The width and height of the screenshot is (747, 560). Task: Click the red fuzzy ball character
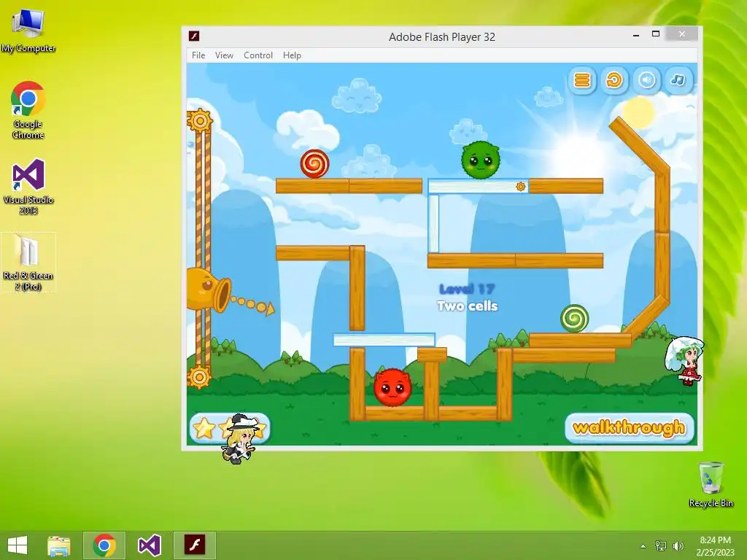[x=392, y=387]
